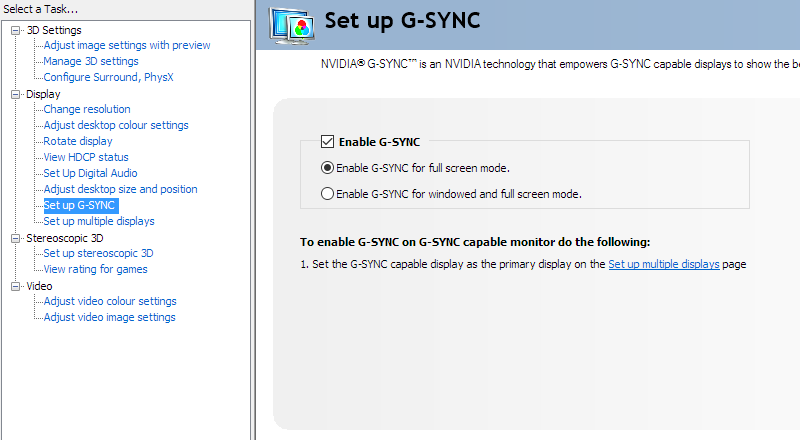Image resolution: width=800 pixels, height=440 pixels.
Task: Select G-SYNC for windowed and full screen mode
Action: tap(328, 193)
